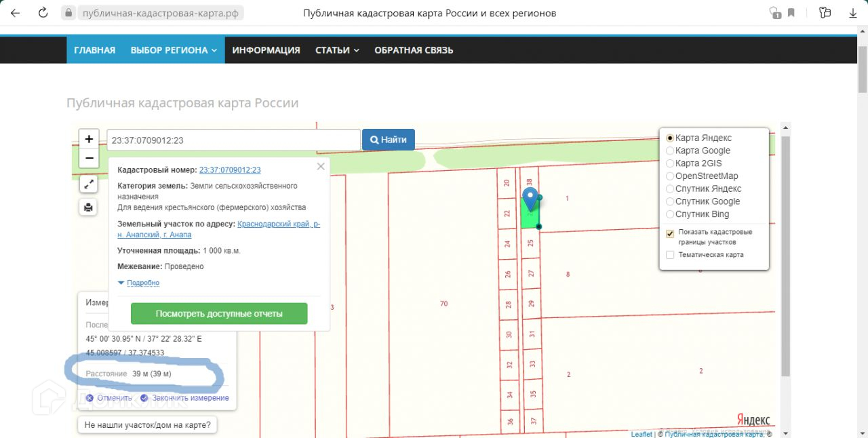Viewport: 868px width, 438px height.
Task: Open browser downloads arrow icon
Action: [853, 13]
